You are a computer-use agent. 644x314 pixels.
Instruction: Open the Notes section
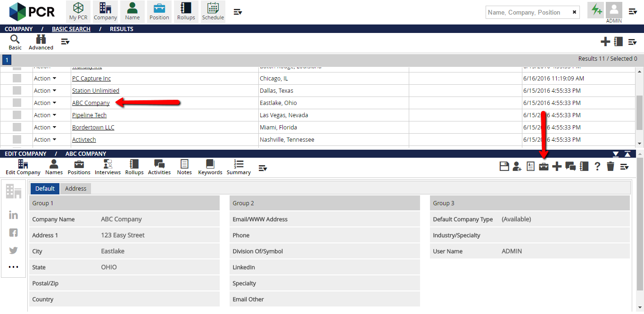[x=184, y=167]
